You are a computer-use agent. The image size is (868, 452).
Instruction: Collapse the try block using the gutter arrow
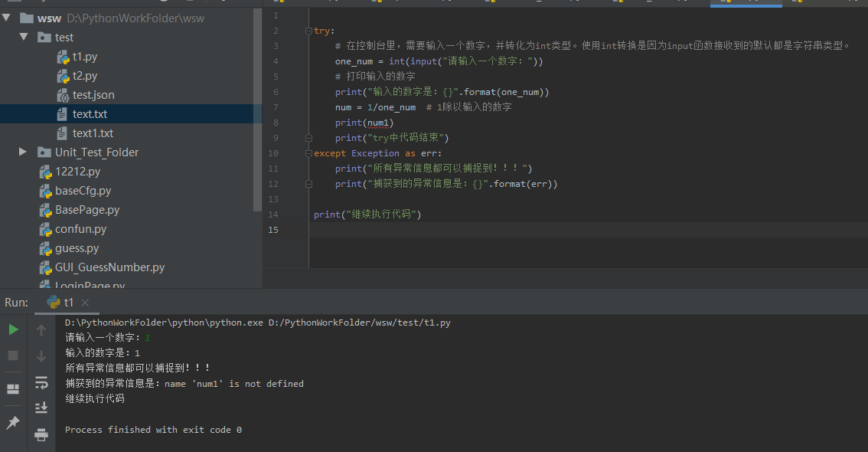(x=308, y=29)
